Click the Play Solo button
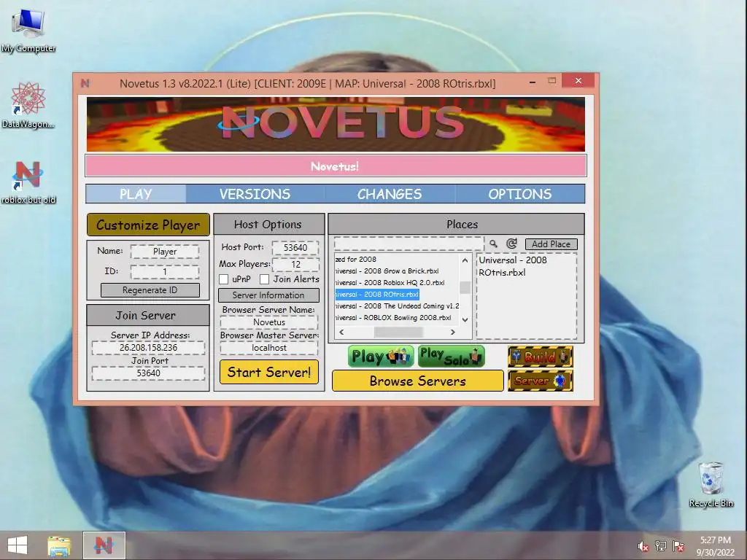Image resolution: width=747 pixels, height=560 pixels. tap(451, 356)
